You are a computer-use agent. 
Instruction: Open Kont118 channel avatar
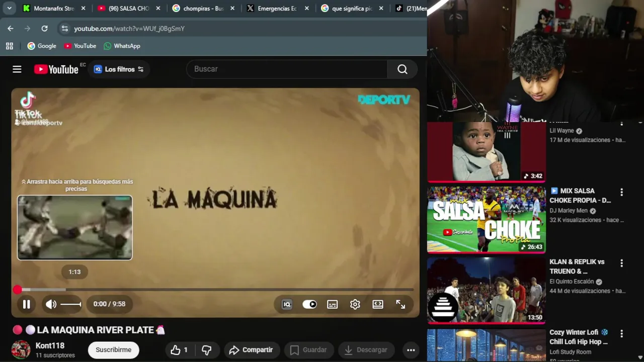point(21,350)
